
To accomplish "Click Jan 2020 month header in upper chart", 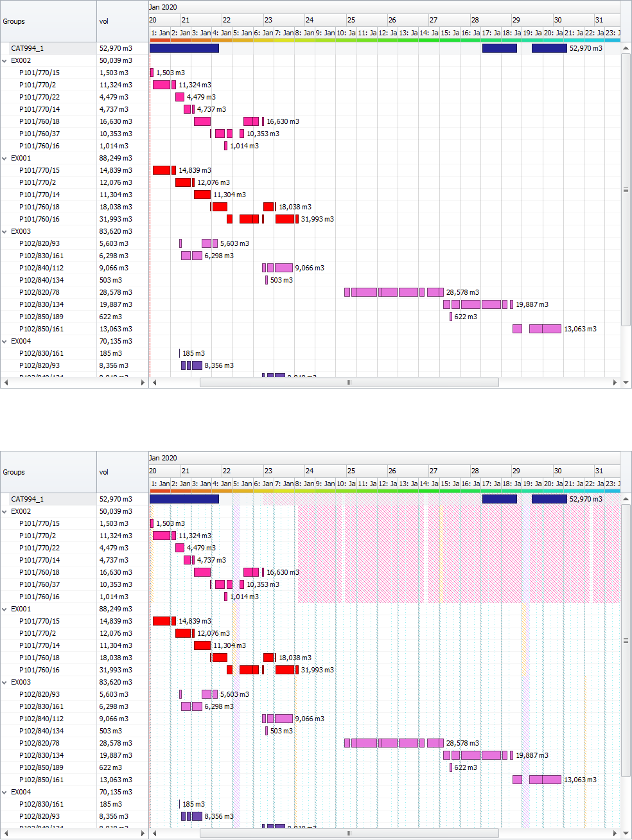I will 384,7.
